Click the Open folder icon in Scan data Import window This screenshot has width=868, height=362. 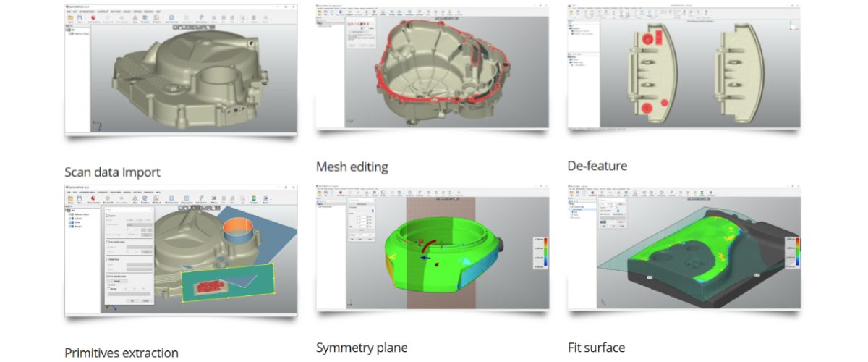[x=71, y=20]
